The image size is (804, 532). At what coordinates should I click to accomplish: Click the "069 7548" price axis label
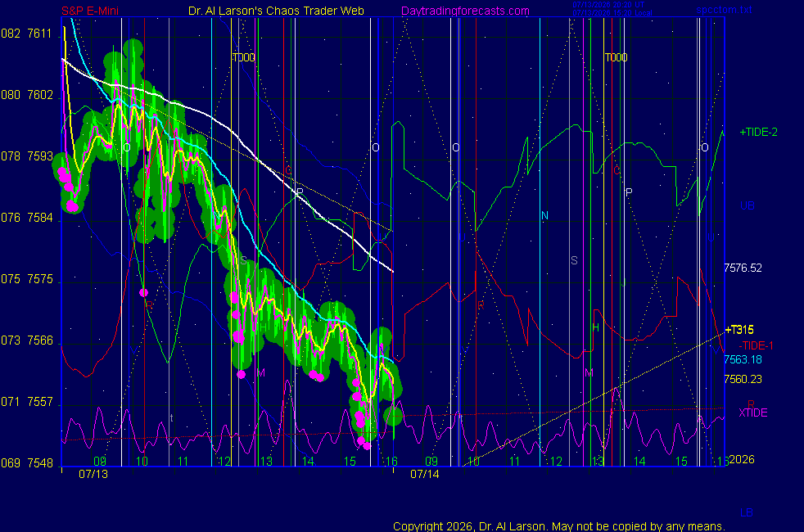coord(27,463)
